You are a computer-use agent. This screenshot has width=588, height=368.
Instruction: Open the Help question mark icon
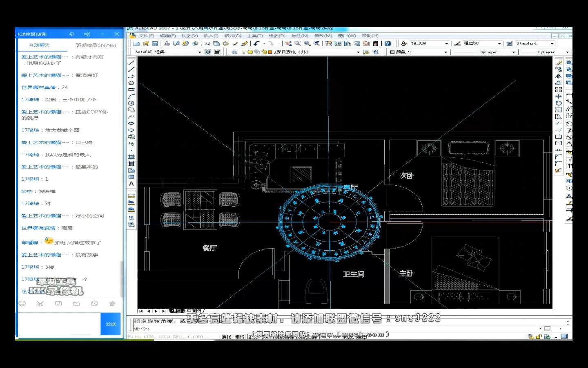tap(388, 43)
